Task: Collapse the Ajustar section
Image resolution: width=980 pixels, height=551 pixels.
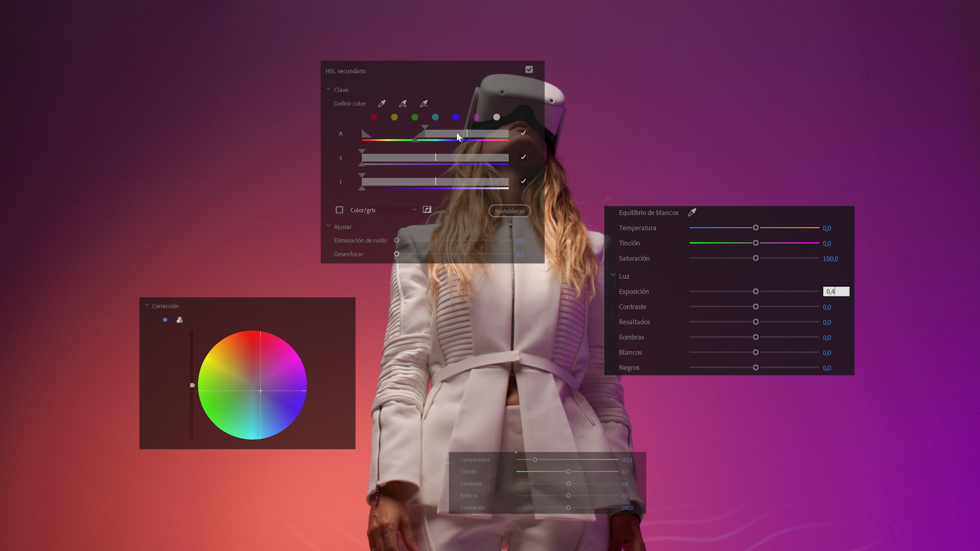Action: [x=329, y=226]
